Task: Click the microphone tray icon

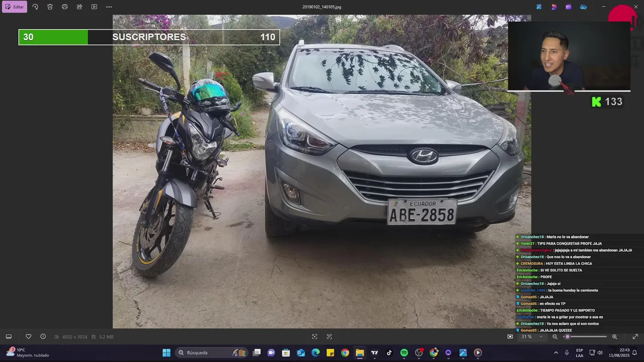Action: point(567,353)
